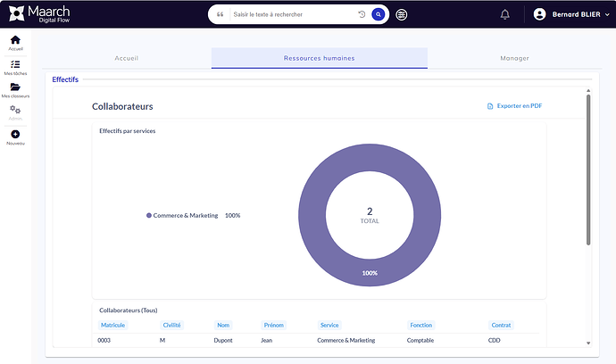The height and width of the screenshot is (364, 616).
Task: Open advanced search filter icon
Action: point(402,14)
